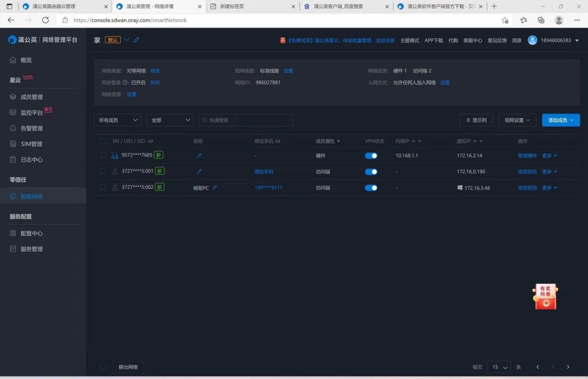
Task: Expand 更多 for hardware row
Action: (549, 156)
